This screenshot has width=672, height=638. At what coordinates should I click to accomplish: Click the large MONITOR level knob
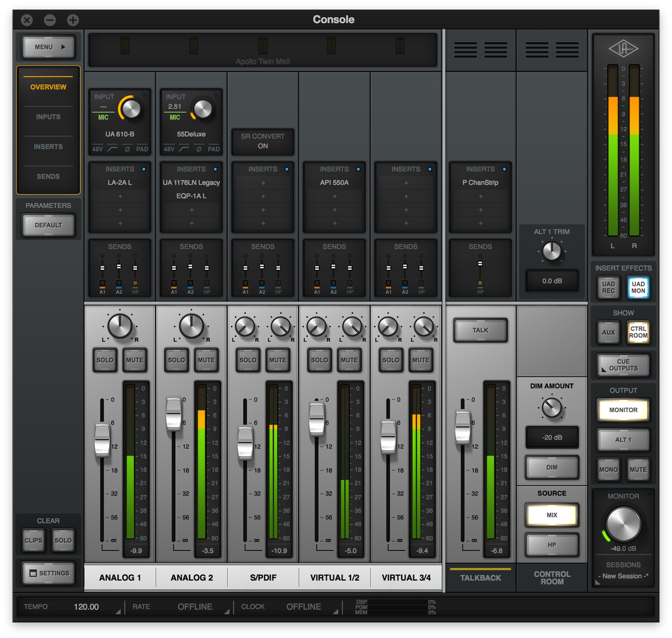point(623,524)
